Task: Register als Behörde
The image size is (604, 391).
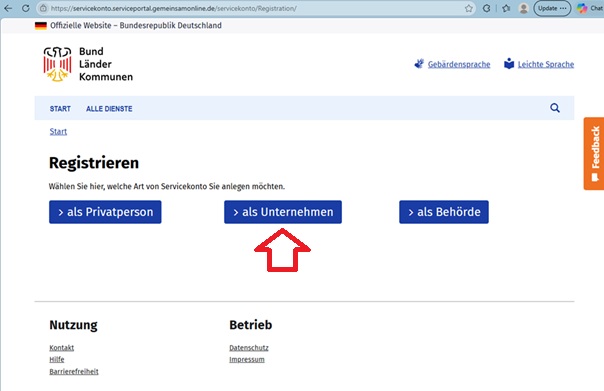Action: pyautogui.click(x=444, y=212)
